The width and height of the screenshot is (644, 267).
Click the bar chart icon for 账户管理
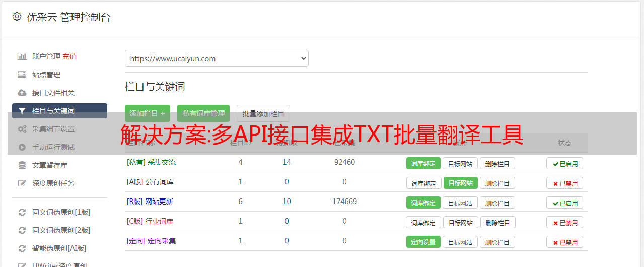coord(22,56)
